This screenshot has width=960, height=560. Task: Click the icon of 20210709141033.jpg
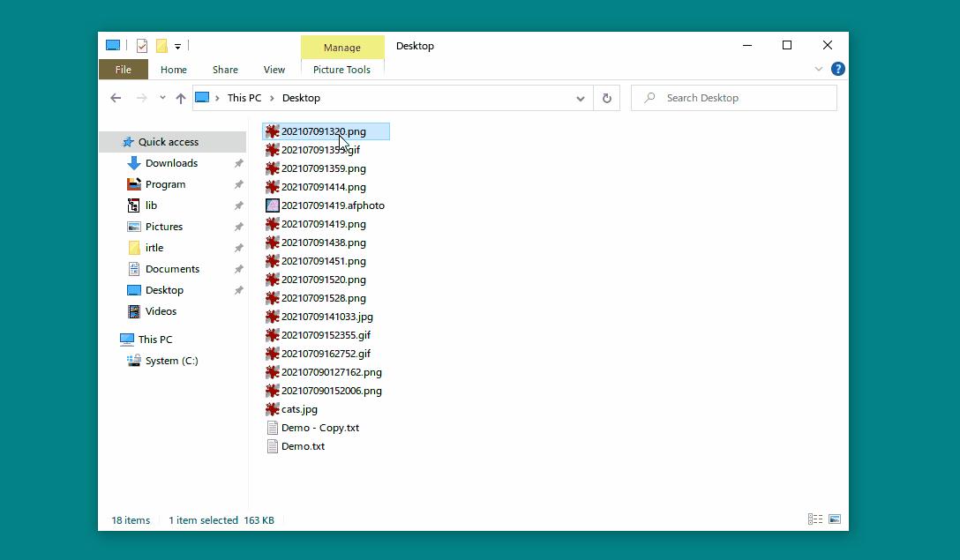[273, 317]
